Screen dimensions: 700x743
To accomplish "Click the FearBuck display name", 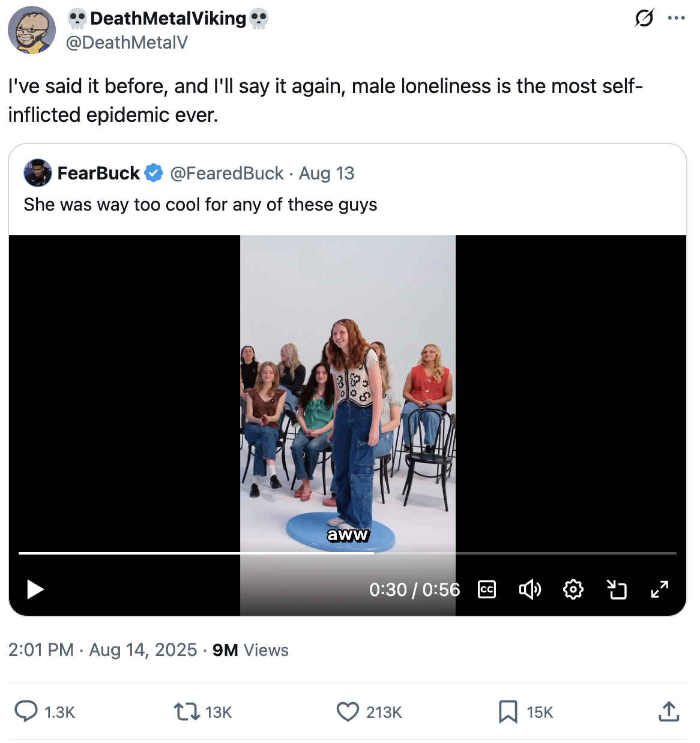I will [98, 173].
